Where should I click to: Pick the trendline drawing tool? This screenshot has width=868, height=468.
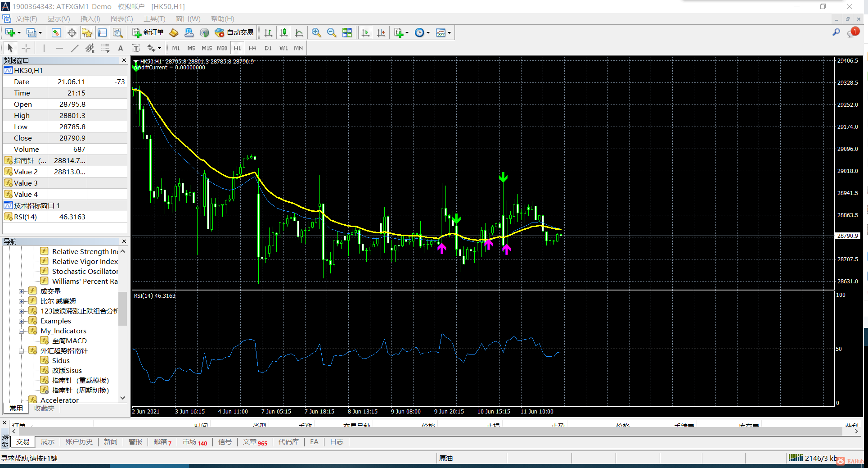point(75,48)
